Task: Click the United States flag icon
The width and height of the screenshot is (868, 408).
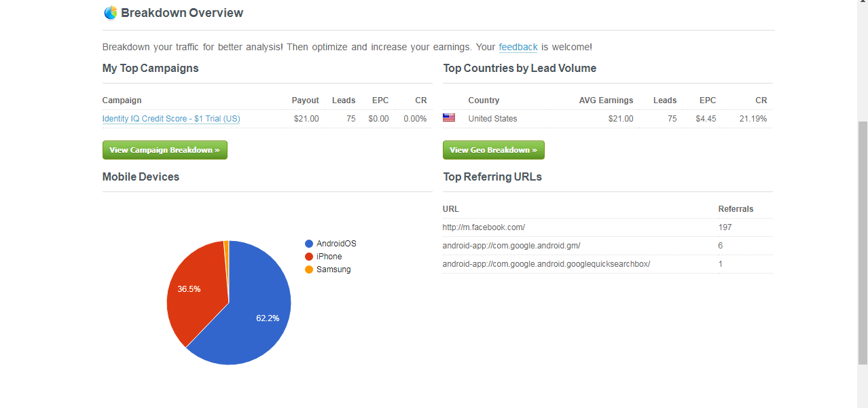Action: pyautogui.click(x=449, y=117)
